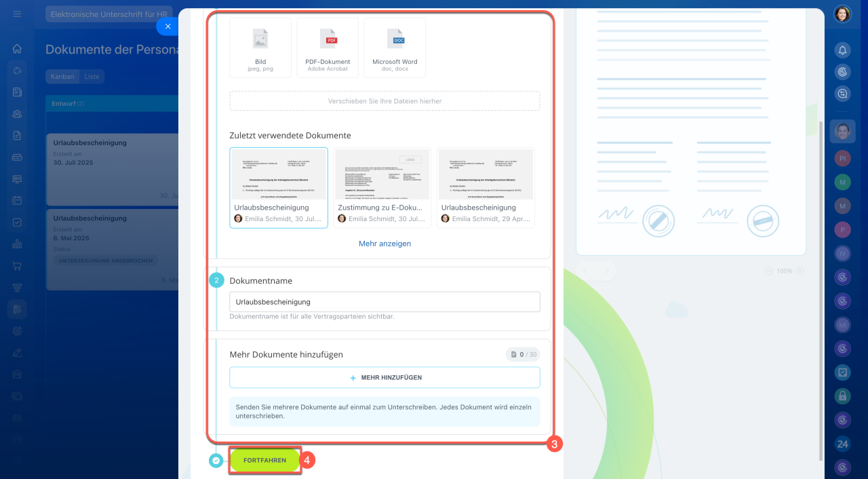The width and height of the screenshot is (868, 479).
Task: Choose the PDF-Dokument Adobe Acrobat upload option
Action: tap(328, 47)
